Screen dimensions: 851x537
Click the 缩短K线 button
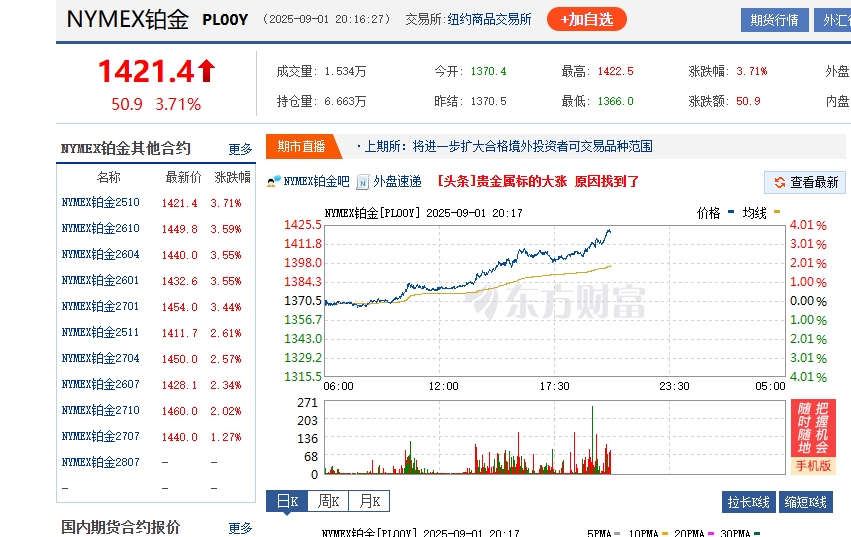(805, 502)
